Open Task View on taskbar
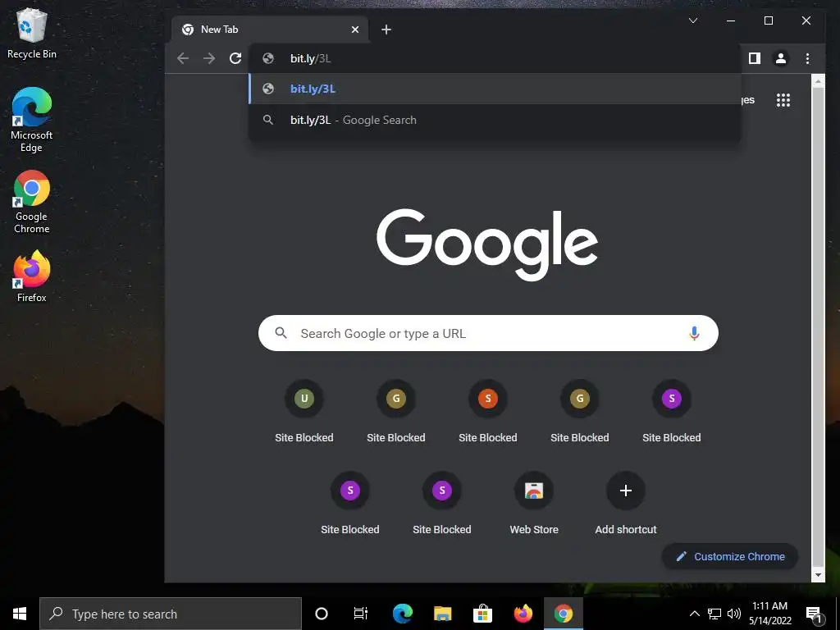Screen dimensions: 840x630 pyautogui.click(x=361, y=614)
